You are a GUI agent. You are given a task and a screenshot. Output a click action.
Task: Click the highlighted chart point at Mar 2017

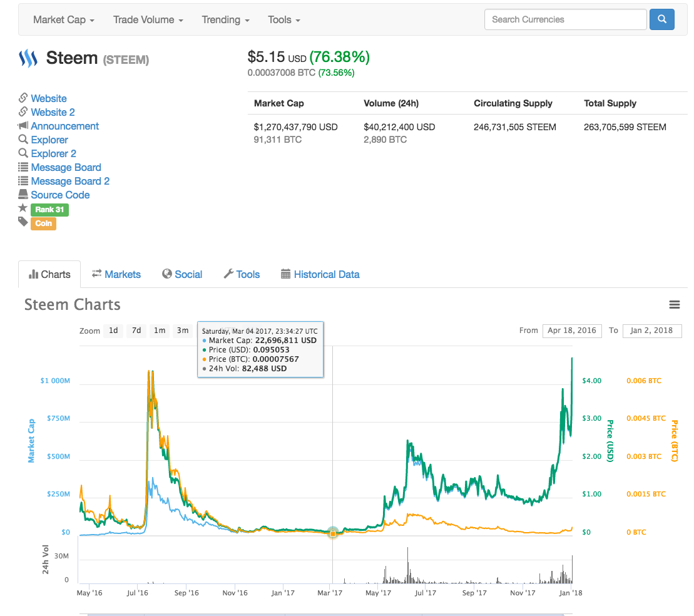point(333,533)
